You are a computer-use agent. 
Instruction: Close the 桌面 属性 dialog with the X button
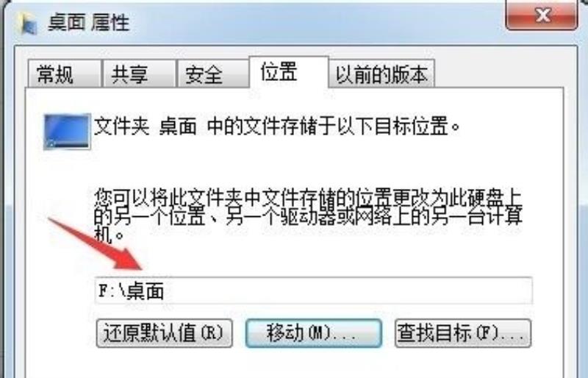(x=541, y=15)
